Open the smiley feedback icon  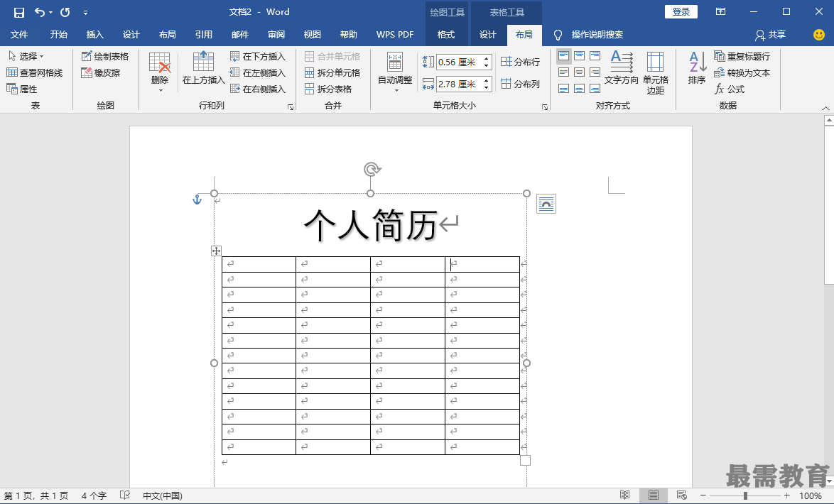tap(819, 35)
